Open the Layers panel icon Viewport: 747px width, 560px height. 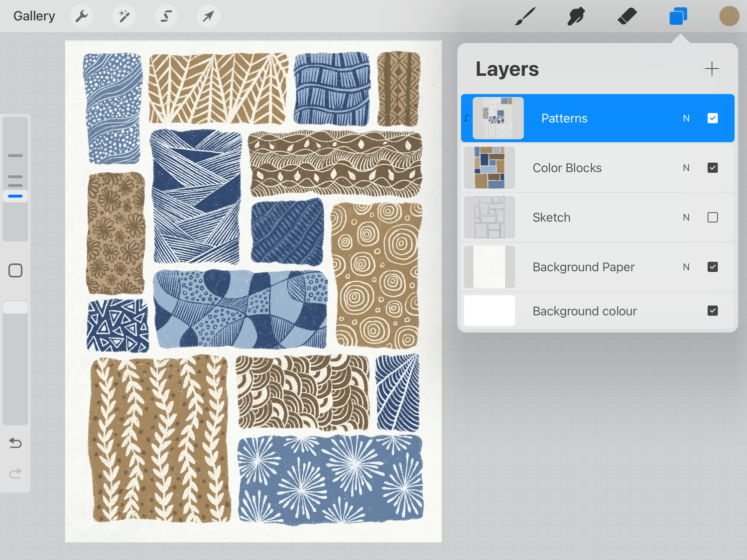click(x=678, y=15)
